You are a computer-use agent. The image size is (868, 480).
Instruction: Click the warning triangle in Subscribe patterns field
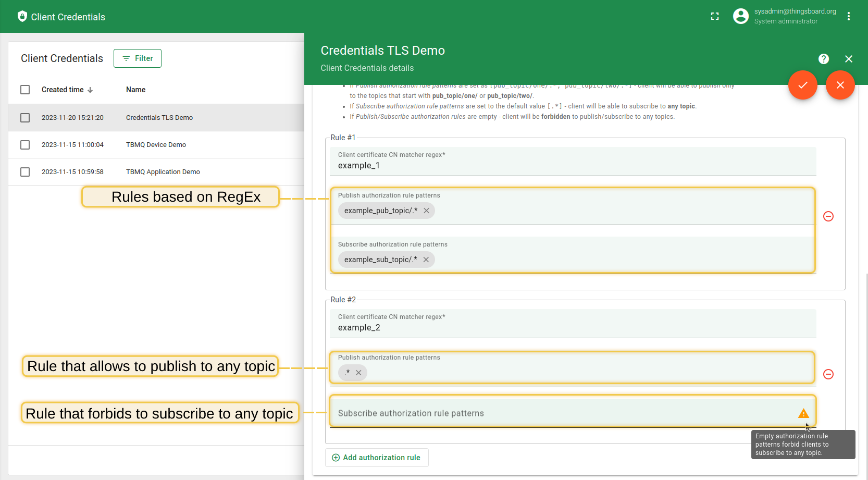(803, 413)
